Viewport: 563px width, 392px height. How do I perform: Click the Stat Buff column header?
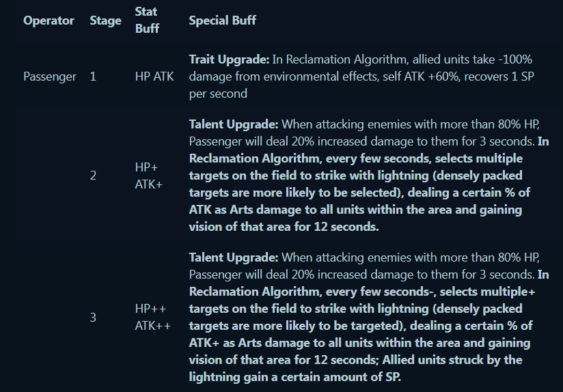(x=147, y=20)
